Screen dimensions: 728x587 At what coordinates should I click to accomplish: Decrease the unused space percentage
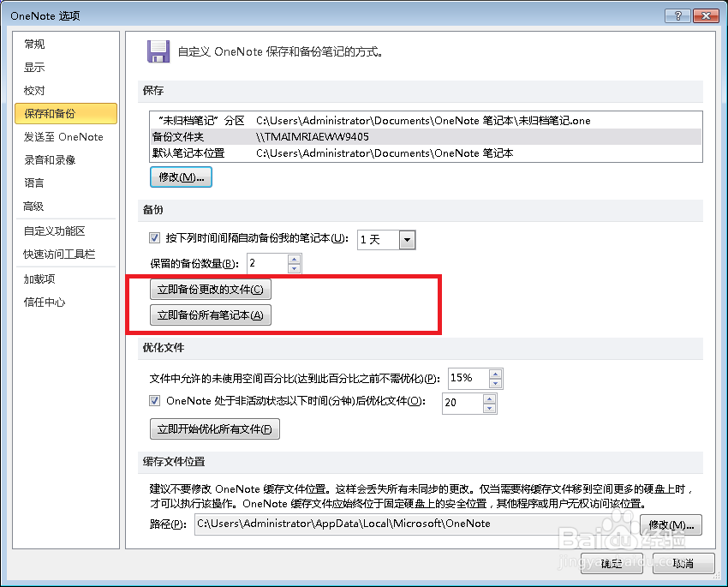(x=495, y=384)
